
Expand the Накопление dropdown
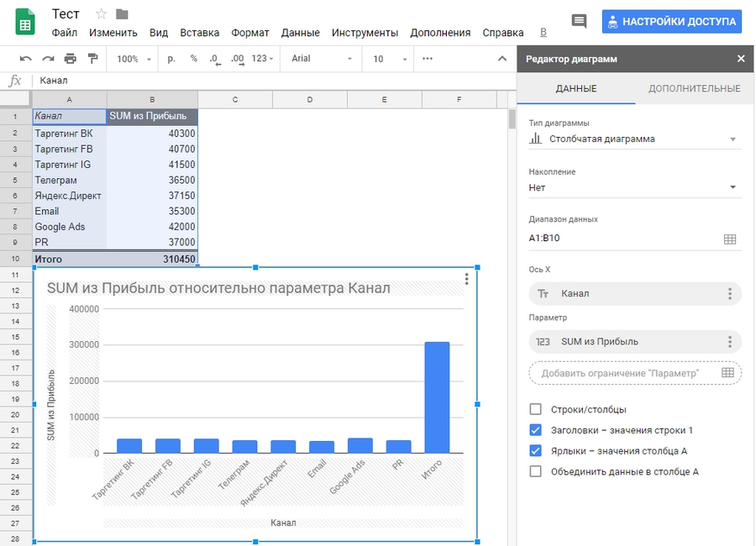tap(634, 187)
